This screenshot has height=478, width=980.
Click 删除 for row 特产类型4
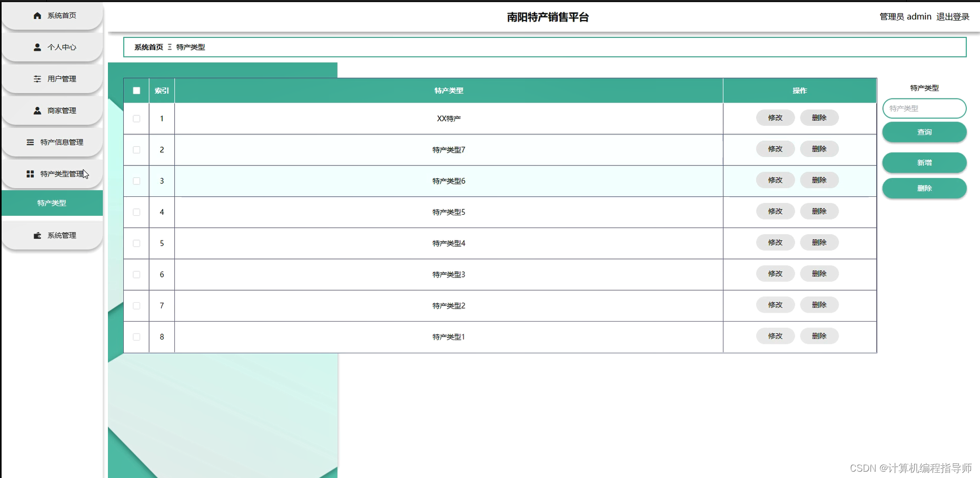(x=819, y=243)
